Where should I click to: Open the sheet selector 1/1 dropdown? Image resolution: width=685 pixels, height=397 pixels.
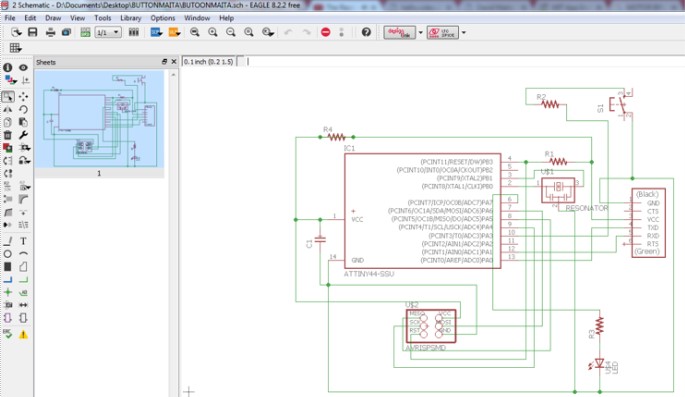(x=108, y=32)
